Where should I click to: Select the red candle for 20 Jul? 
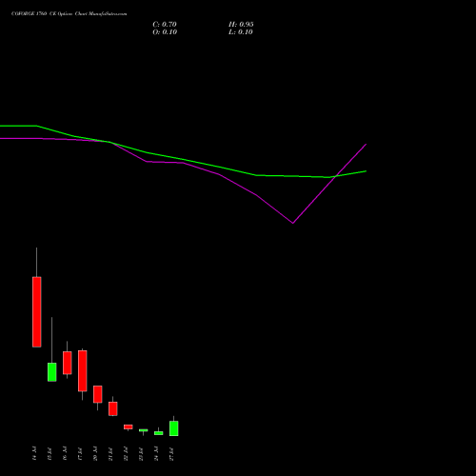tap(98, 394)
